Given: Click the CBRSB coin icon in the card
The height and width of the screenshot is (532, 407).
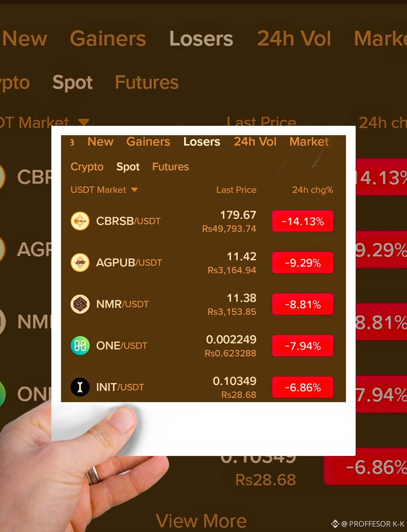Looking at the screenshot, I should [80, 221].
